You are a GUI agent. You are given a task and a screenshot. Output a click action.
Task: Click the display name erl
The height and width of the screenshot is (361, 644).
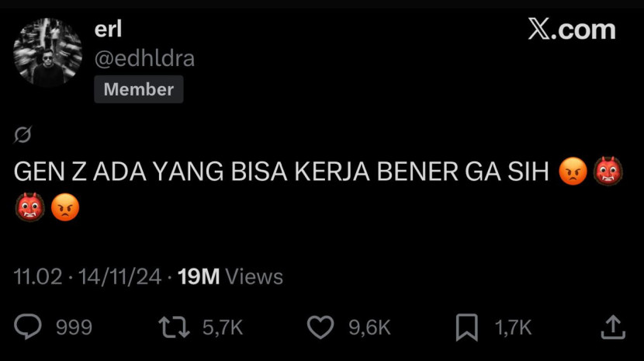point(109,30)
